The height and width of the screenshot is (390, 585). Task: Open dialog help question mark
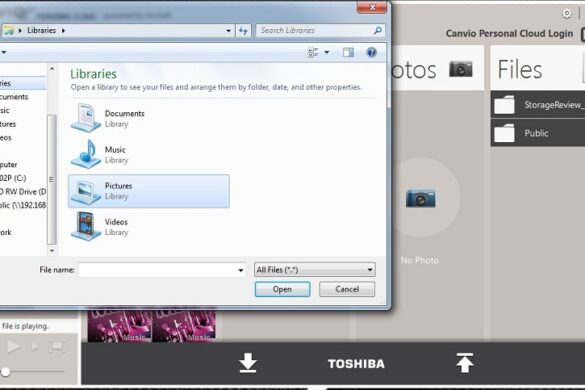pyautogui.click(x=371, y=52)
